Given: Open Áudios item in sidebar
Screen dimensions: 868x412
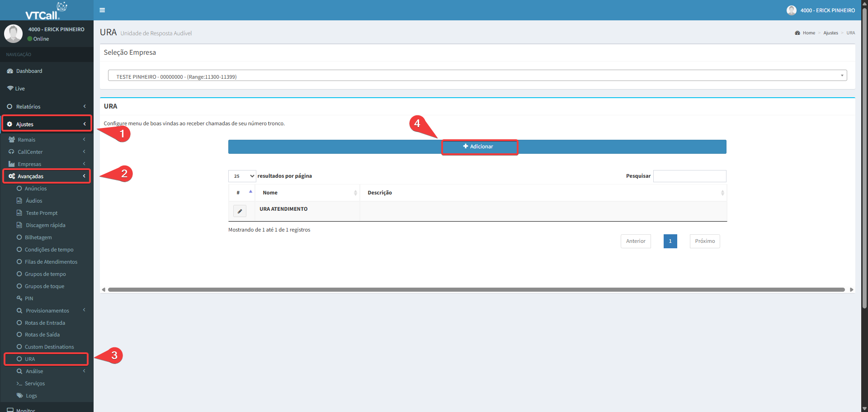Looking at the screenshot, I should point(34,201).
